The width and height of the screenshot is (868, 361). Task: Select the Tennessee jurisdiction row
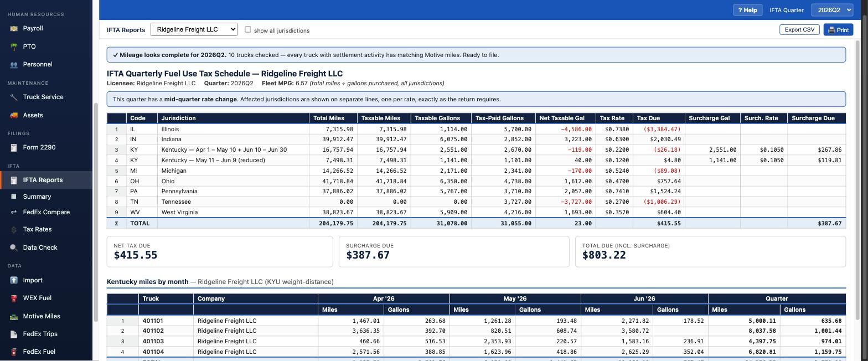[476, 202]
